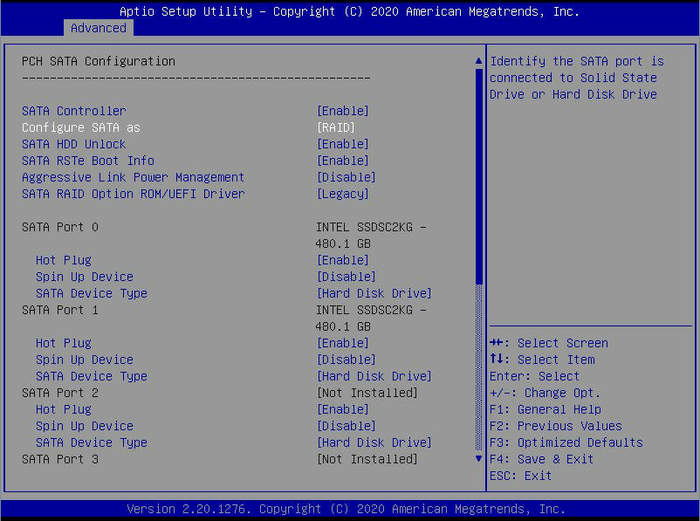Click the F1: General Help hint
Image resolution: width=700 pixels, height=521 pixels.
[544, 409]
